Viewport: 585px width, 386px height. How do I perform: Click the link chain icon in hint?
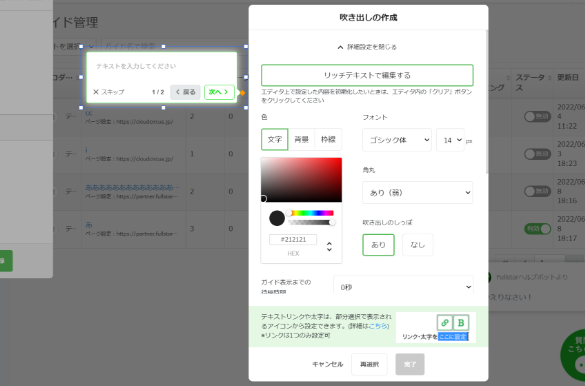click(445, 323)
